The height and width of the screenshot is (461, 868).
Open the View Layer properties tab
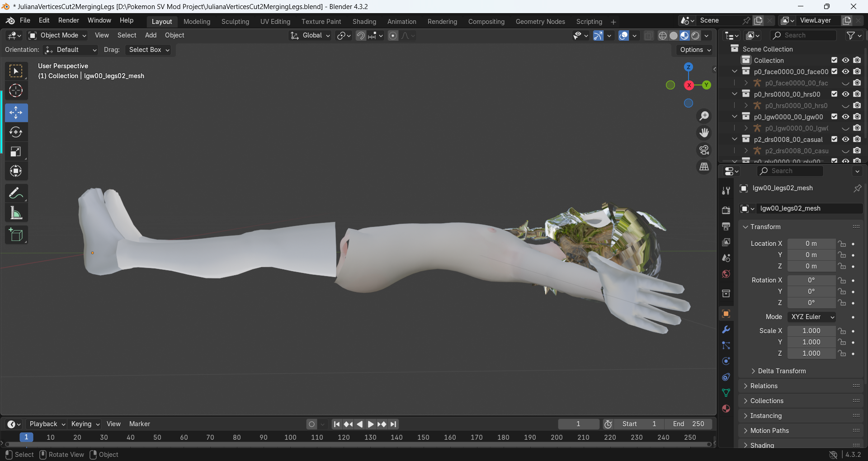click(x=726, y=242)
